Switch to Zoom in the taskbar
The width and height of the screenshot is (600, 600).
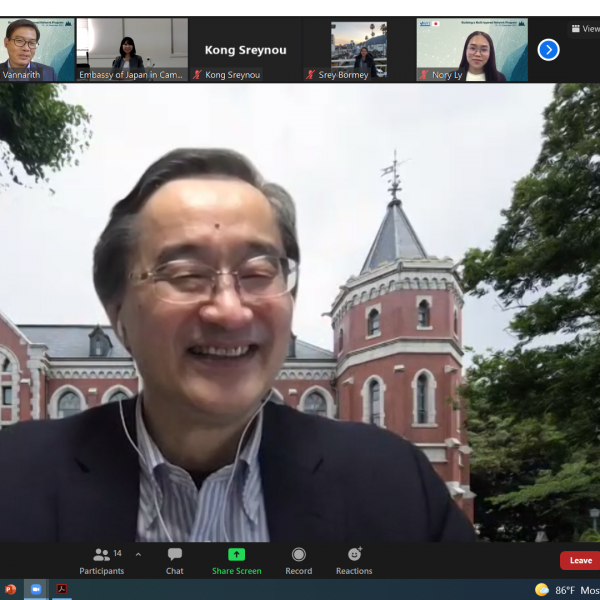point(36,589)
